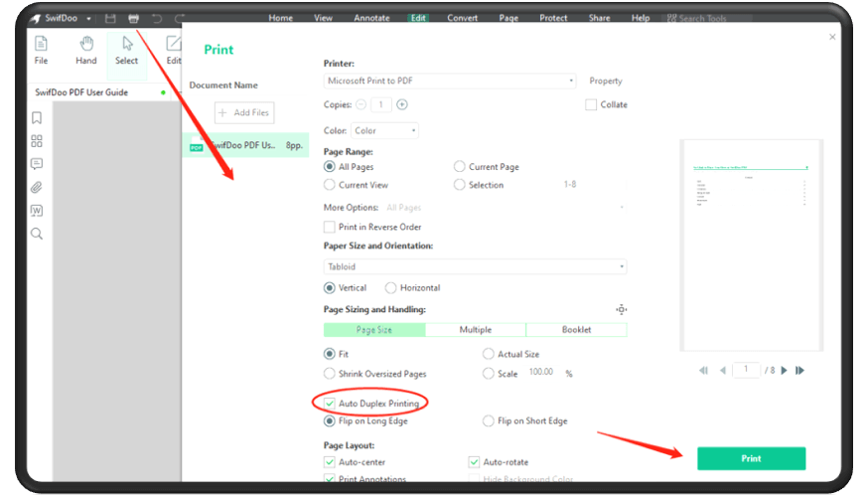Open the SwifDoo application menu arrow
This screenshot has height=495, width=868.
(x=88, y=18)
